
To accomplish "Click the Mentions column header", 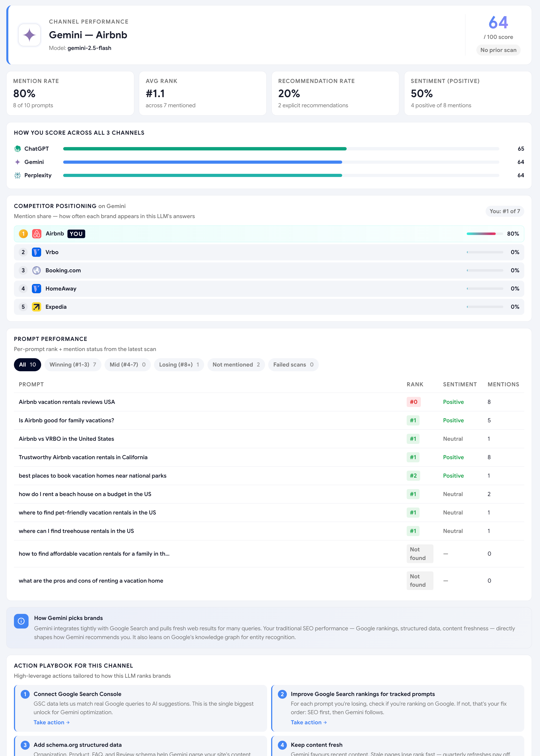I will point(503,384).
